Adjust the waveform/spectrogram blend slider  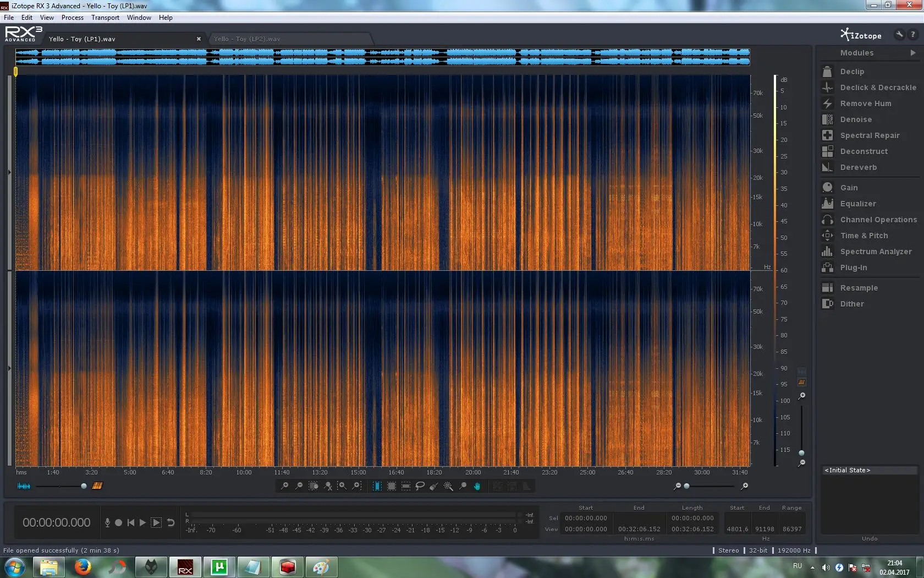coord(84,486)
